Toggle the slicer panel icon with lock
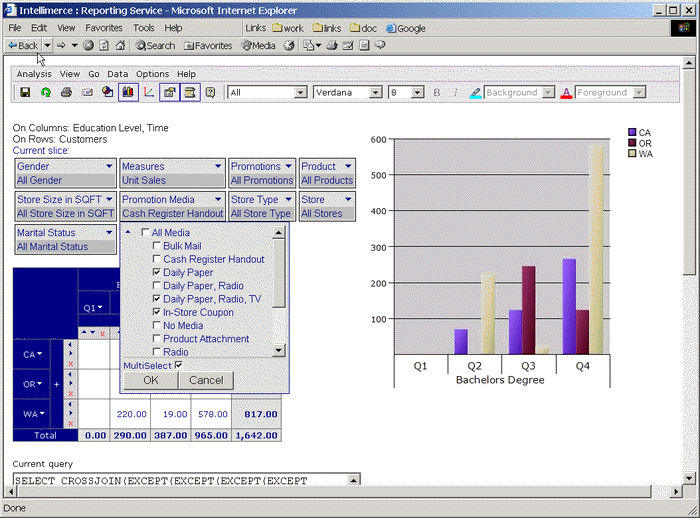This screenshot has height=518, width=700. (x=169, y=92)
